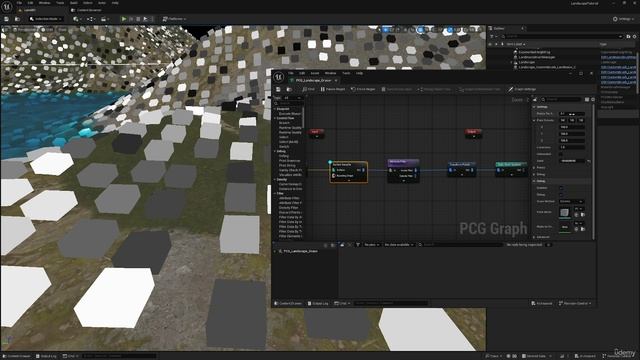The width and height of the screenshot is (640, 360).
Task: Open the viewport Show menu
Action: (x=62, y=30)
